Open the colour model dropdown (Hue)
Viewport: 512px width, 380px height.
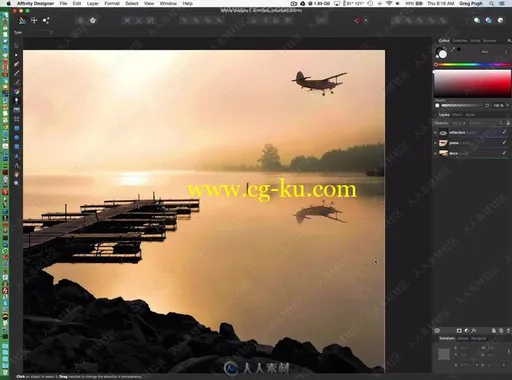tap(494, 52)
